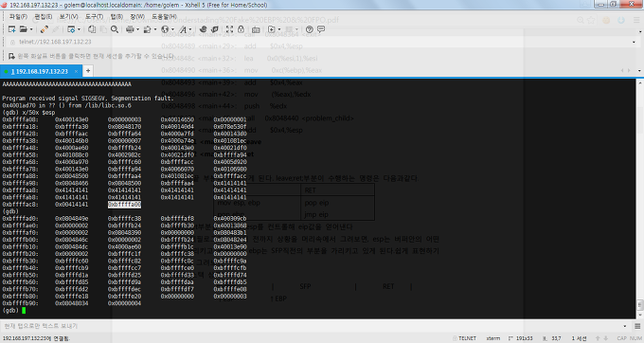Image resolution: width=644 pixels, height=343 pixels.
Task: Open the file transfer dropdown arrow
Action: point(154,29)
